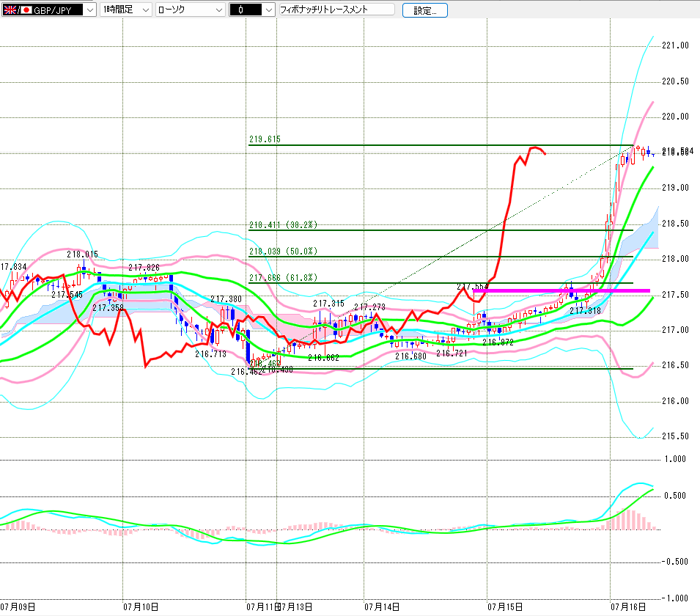Click the 07月15日 date label on time axis
The image size is (700, 616).
coord(505,606)
